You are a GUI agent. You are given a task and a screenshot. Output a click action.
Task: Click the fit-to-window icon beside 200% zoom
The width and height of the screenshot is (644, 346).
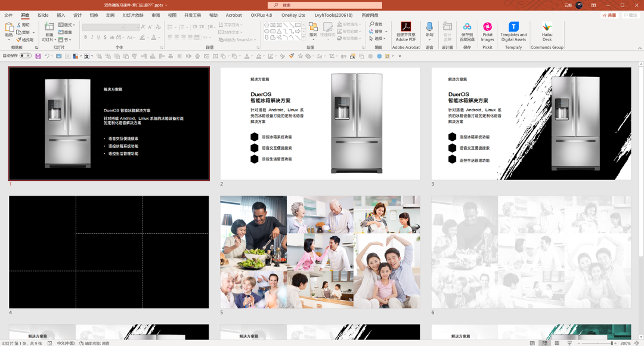(x=637, y=343)
